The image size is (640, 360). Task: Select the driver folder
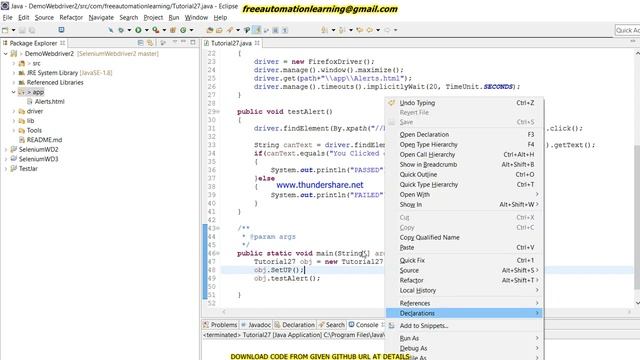click(35, 111)
